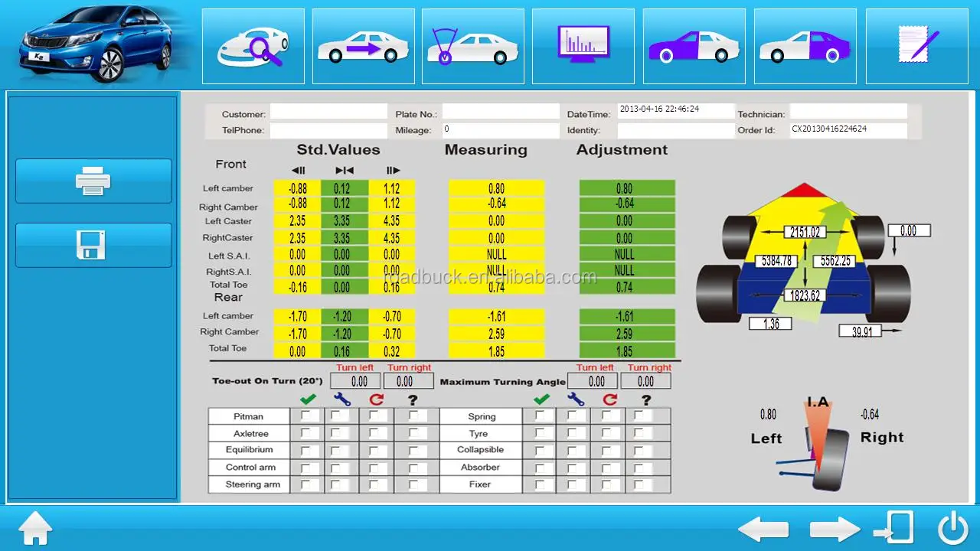Click the floppy disk save button
980x551 pixels.
click(93, 245)
